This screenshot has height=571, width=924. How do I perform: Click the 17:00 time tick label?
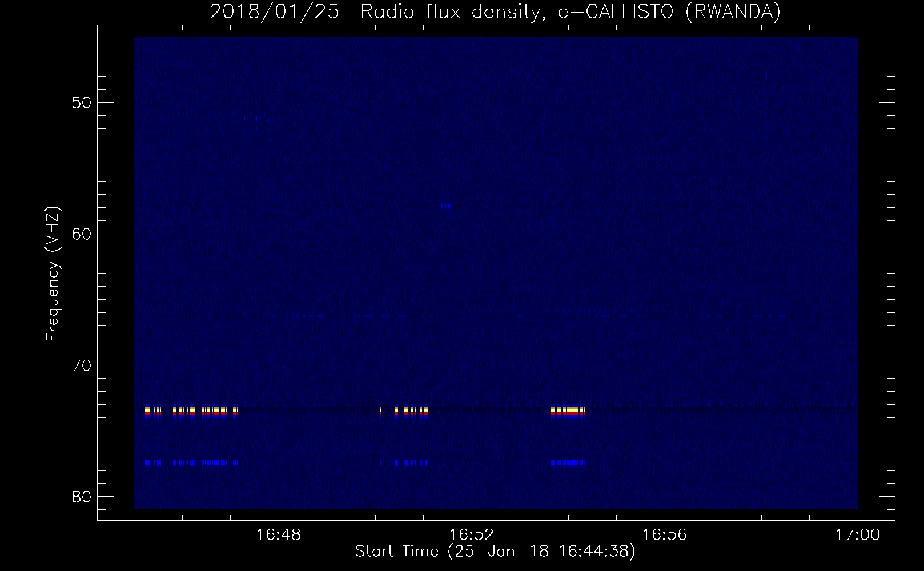tap(858, 535)
